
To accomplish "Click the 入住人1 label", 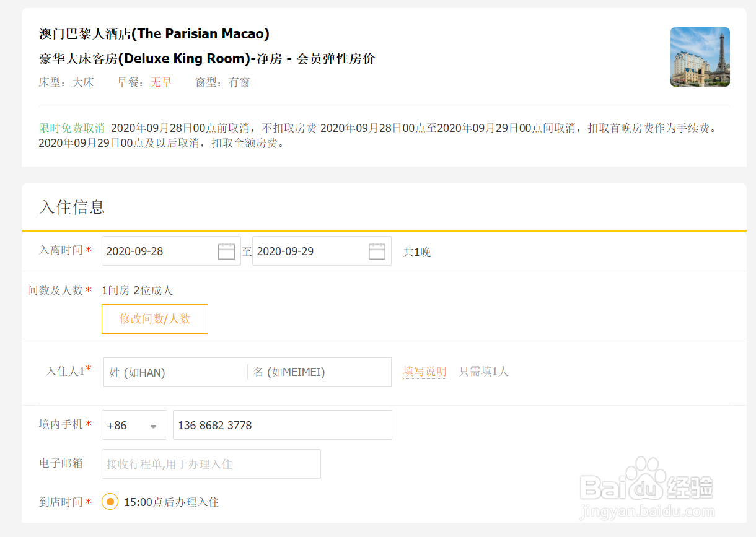I will pos(65,372).
